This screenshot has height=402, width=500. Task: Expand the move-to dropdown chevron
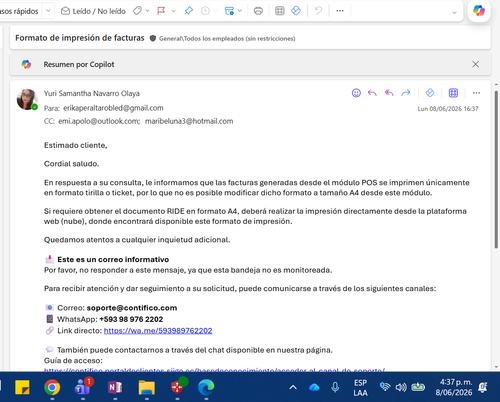[x=240, y=11]
